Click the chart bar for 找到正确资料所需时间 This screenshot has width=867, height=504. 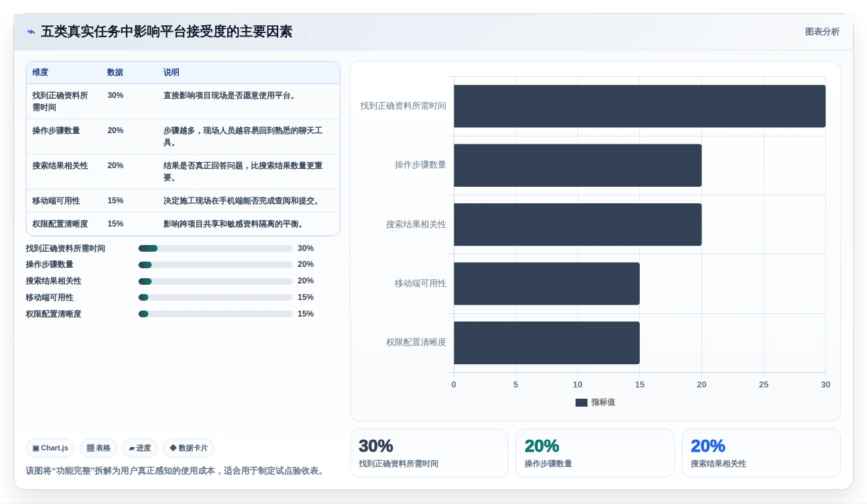(639, 106)
